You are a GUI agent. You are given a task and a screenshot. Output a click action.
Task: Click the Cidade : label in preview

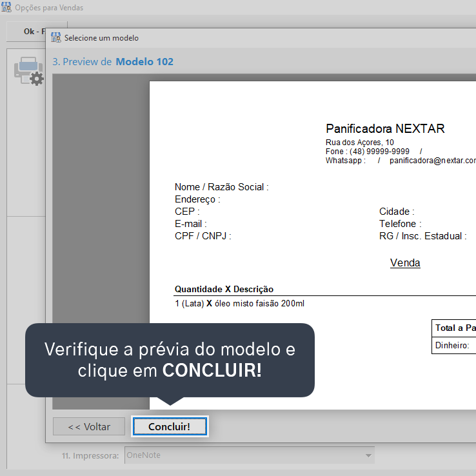click(x=397, y=212)
